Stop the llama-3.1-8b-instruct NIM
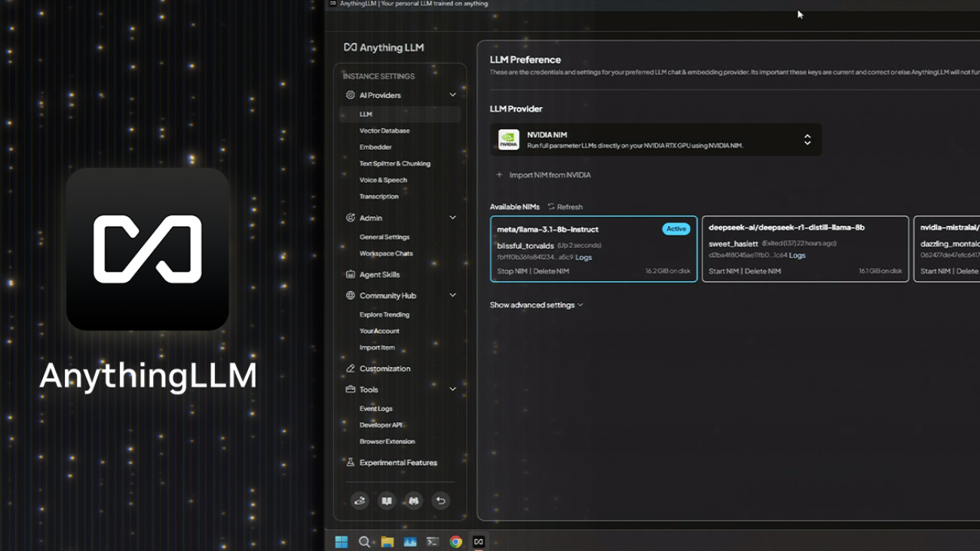 click(x=512, y=271)
